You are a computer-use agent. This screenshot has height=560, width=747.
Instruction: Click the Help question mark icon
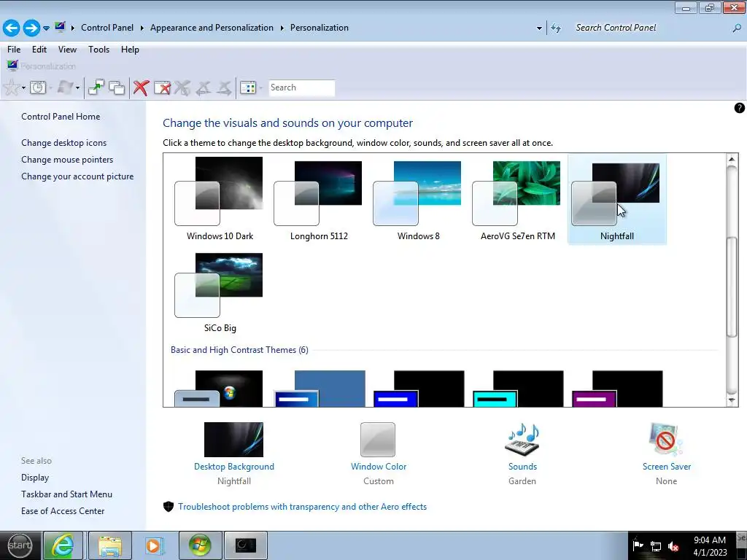(739, 108)
